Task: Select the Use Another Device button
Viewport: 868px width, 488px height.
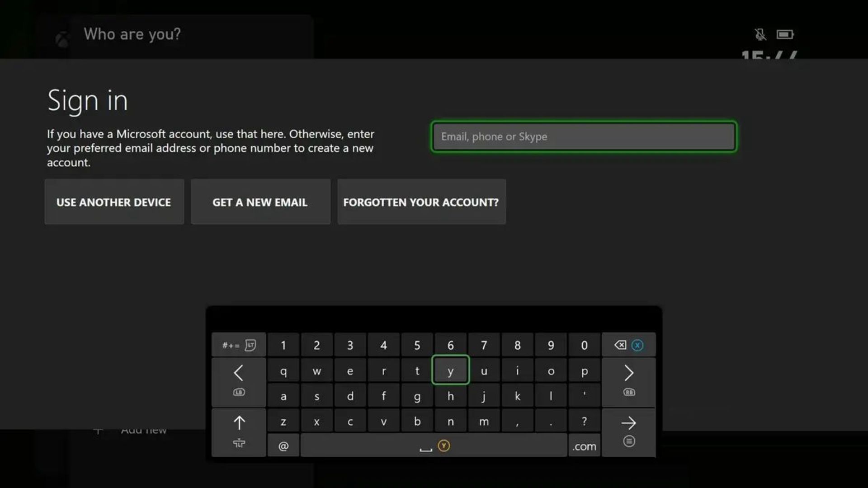Action: (114, 202)
